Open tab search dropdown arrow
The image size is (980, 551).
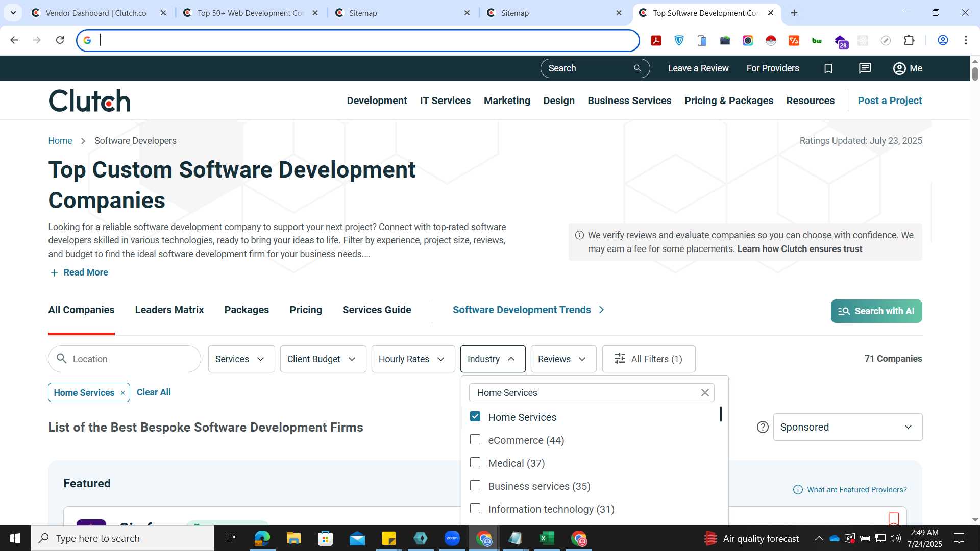coord(13,13)
